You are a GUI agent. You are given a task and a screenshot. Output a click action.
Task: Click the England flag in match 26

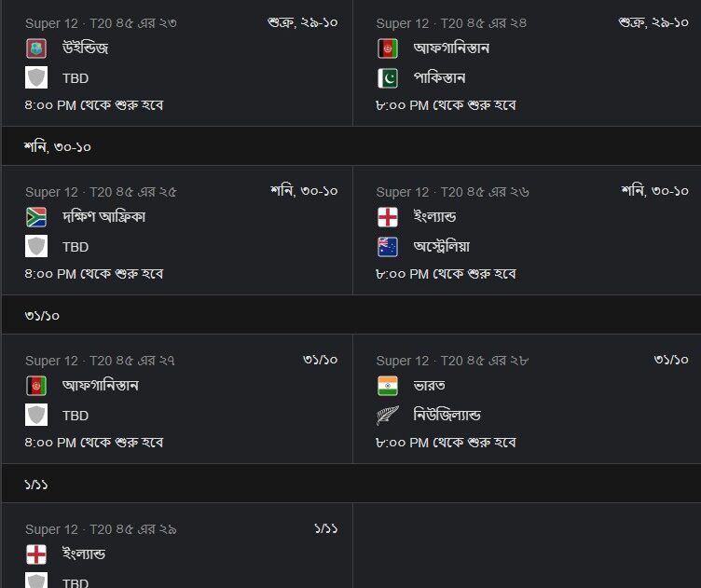(x=387, y=217)
